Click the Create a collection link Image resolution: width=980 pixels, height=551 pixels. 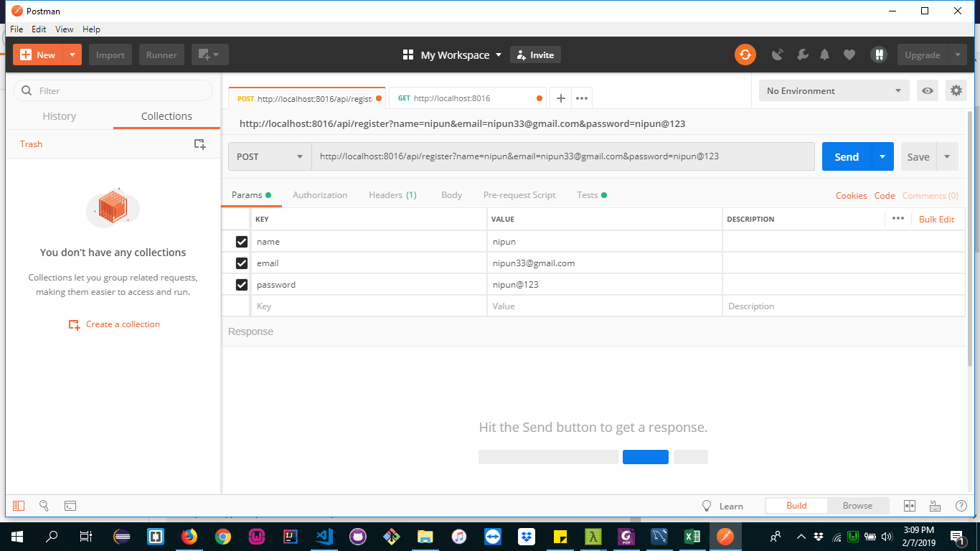pos(122,324)
